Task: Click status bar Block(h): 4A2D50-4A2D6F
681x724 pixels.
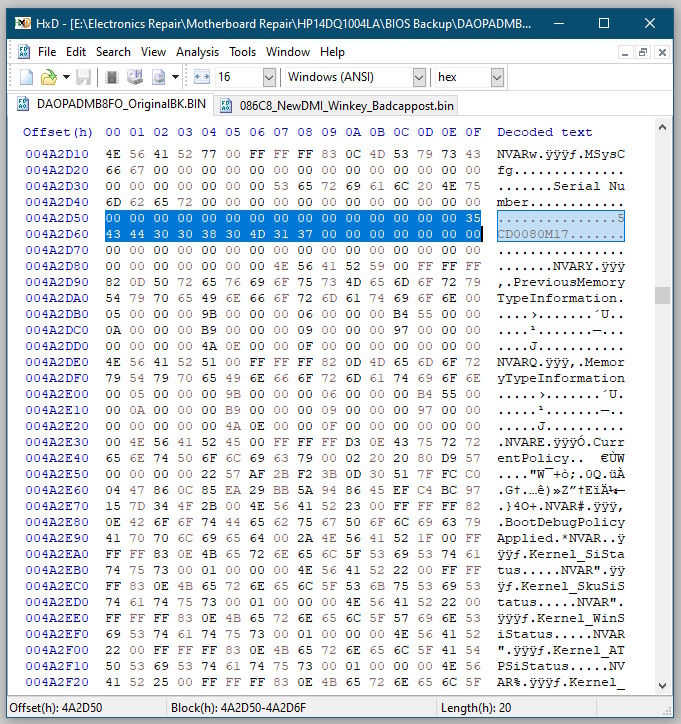Action: 238,708
